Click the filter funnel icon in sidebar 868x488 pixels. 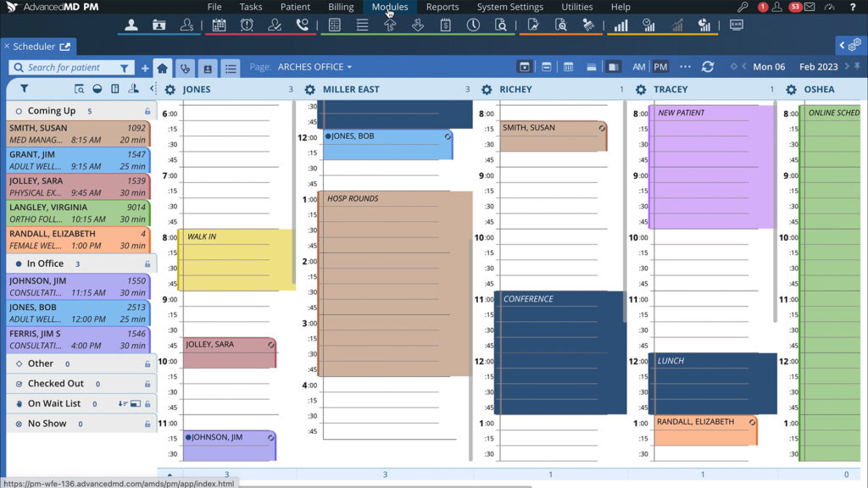point(24,89)
